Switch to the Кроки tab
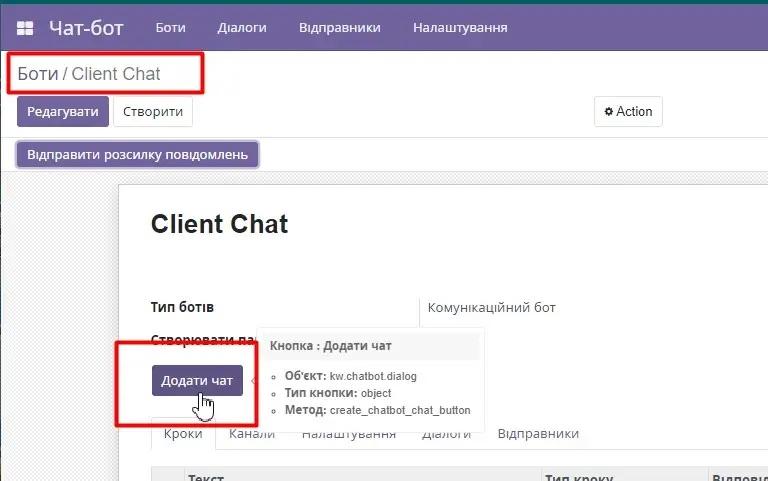 (x=183, y=433)
